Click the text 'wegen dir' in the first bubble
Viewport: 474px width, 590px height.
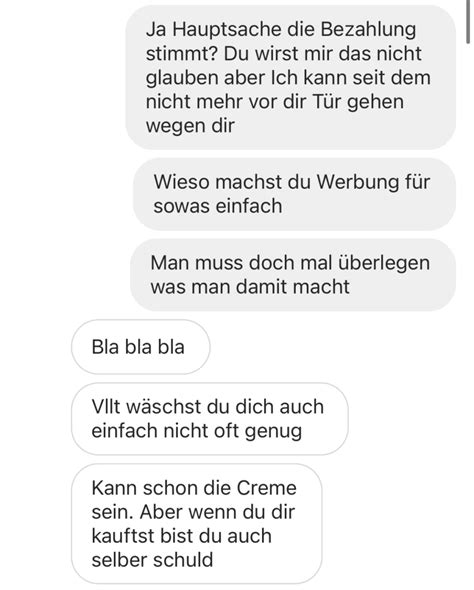click(x=190, y=126)
